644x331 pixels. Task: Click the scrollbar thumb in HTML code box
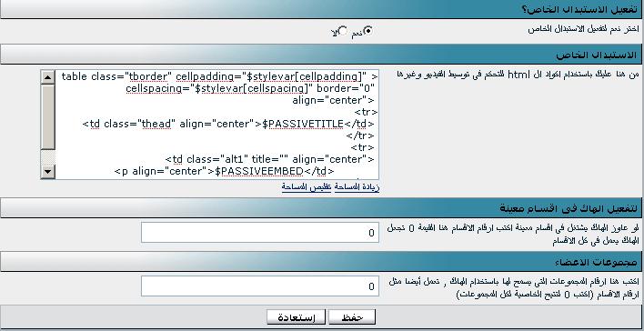point(48,117)
